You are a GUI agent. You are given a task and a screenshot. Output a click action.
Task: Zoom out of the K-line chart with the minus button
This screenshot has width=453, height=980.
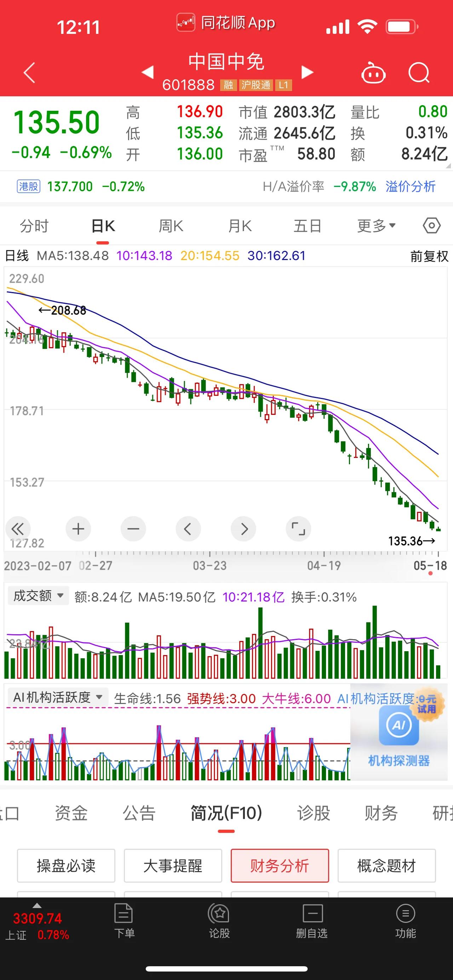click(133, 529)
